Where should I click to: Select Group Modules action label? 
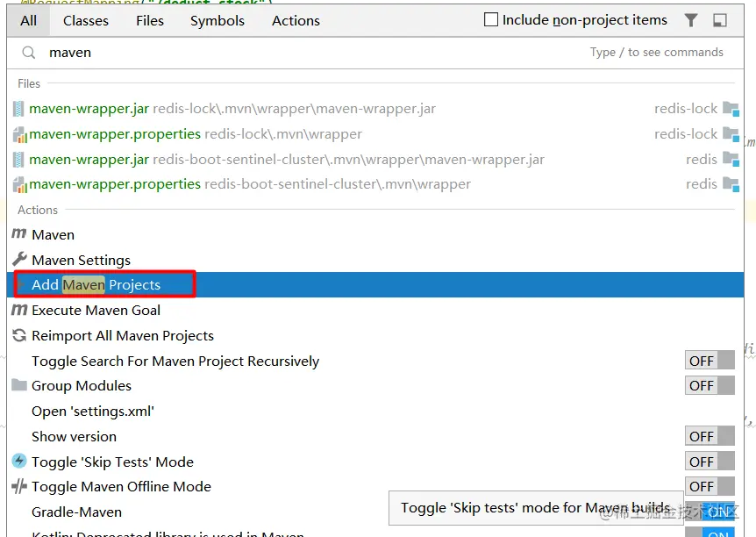pyautogui.click(x=82, y=386)
